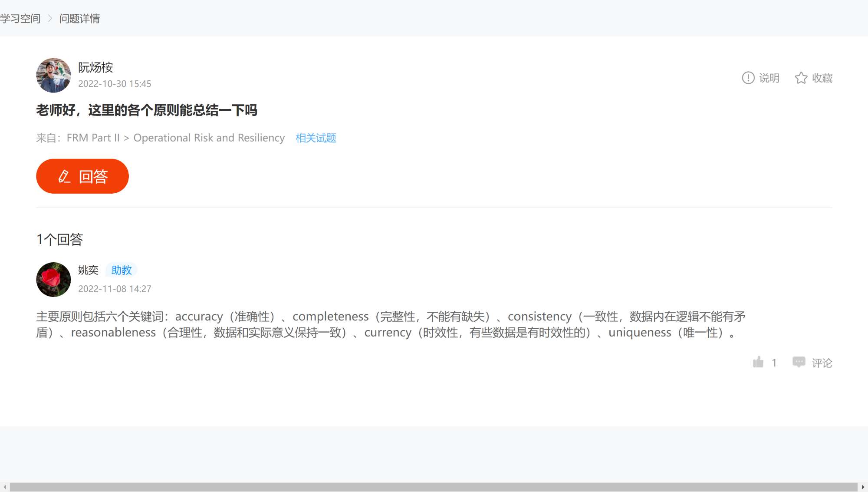Open 阮炀桉's profile avatar
The height and width of the screenshot is (492, 868).
click(53, 75)
